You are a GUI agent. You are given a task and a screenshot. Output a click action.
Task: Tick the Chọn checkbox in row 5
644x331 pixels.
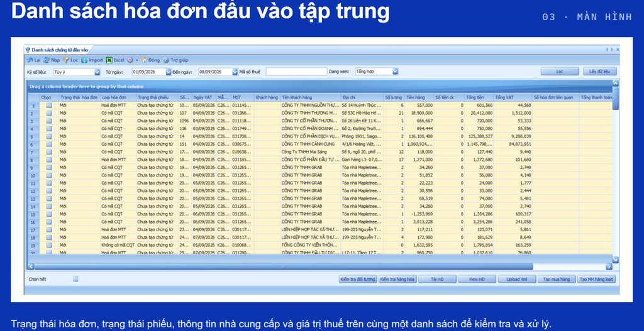coord(49,136)
